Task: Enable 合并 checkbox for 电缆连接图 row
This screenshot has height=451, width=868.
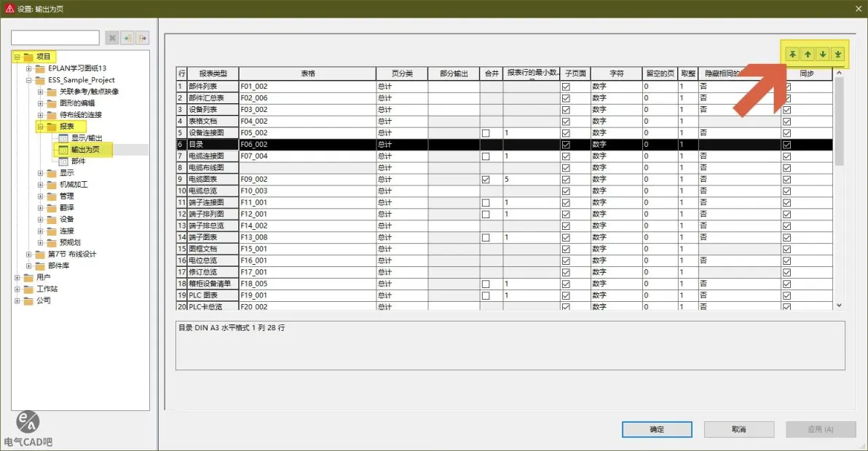Action: pos(486,156)
